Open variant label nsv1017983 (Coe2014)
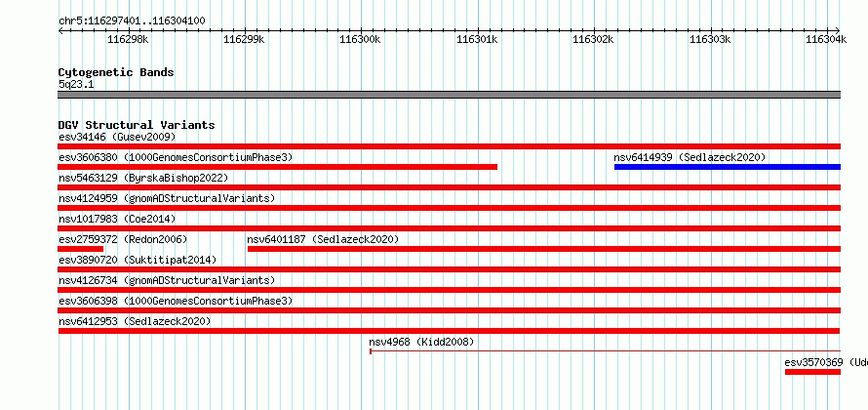868x410 pixels. [117, 219]
